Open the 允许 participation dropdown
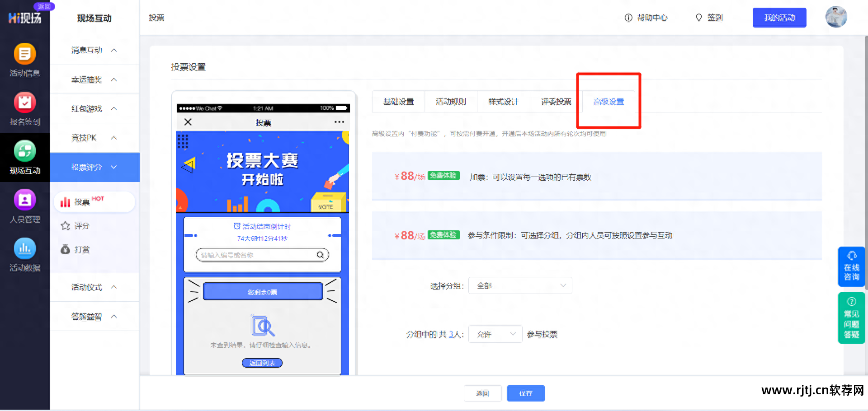The image size is (868, 411). (x=495, y=334)
